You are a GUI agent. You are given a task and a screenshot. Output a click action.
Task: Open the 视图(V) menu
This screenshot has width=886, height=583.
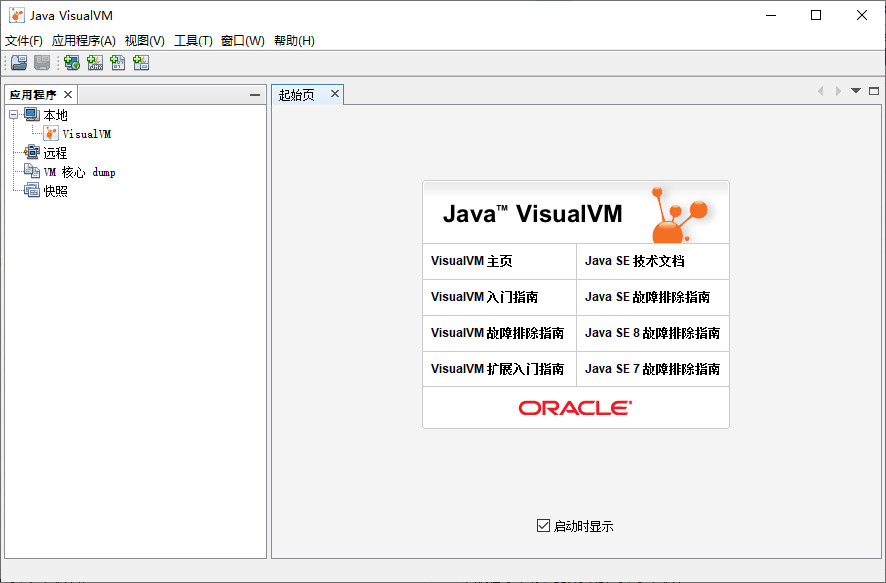click(x=145, y=41)
